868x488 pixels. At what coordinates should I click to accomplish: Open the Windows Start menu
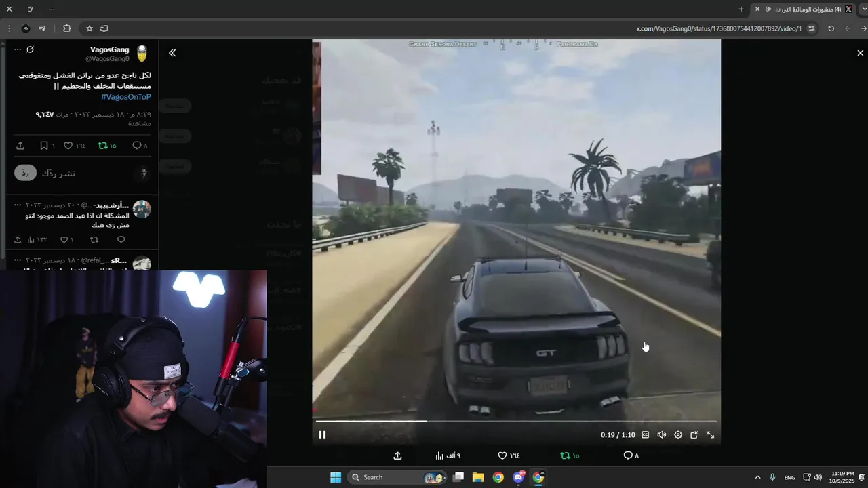[336, 477]
